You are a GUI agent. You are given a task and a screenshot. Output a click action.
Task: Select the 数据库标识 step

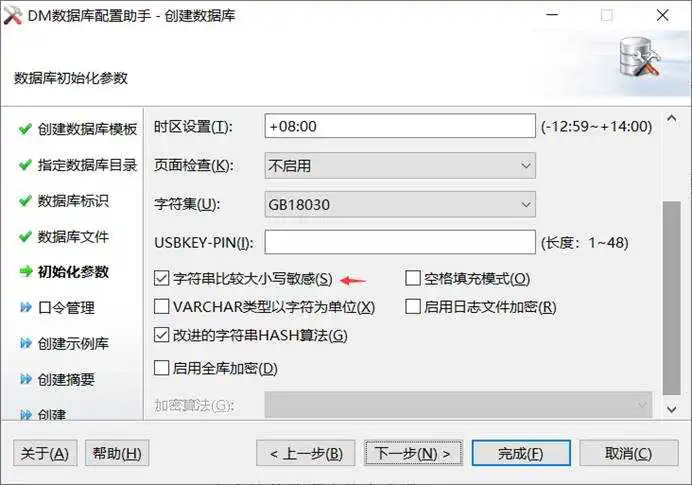pos(73,201)
